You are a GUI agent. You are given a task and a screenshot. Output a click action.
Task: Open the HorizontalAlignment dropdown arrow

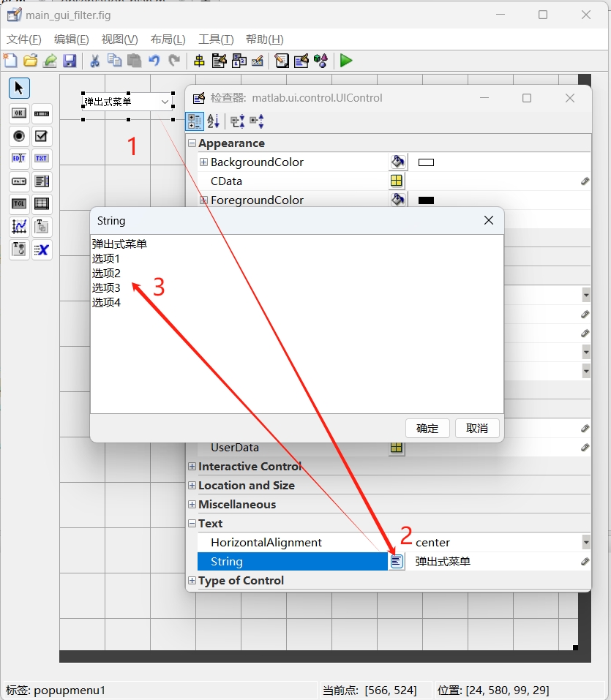point(585,542)
